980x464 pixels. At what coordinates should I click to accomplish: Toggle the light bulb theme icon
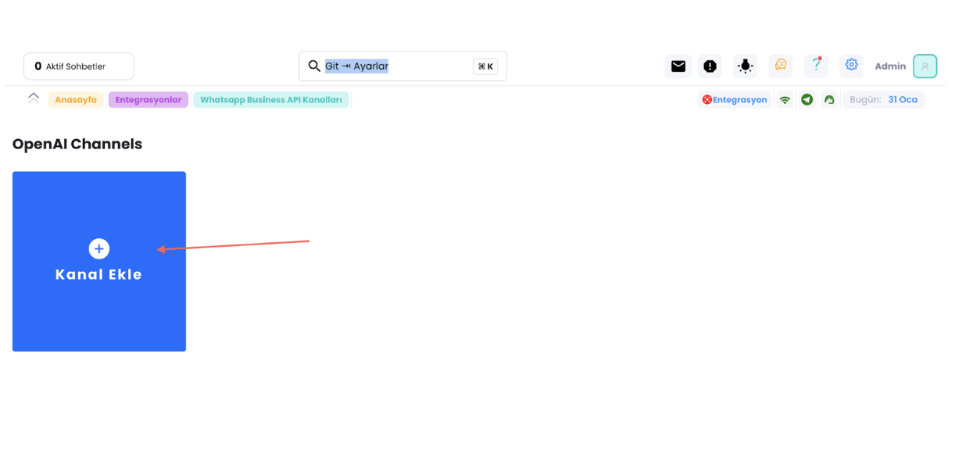[746, 66]
